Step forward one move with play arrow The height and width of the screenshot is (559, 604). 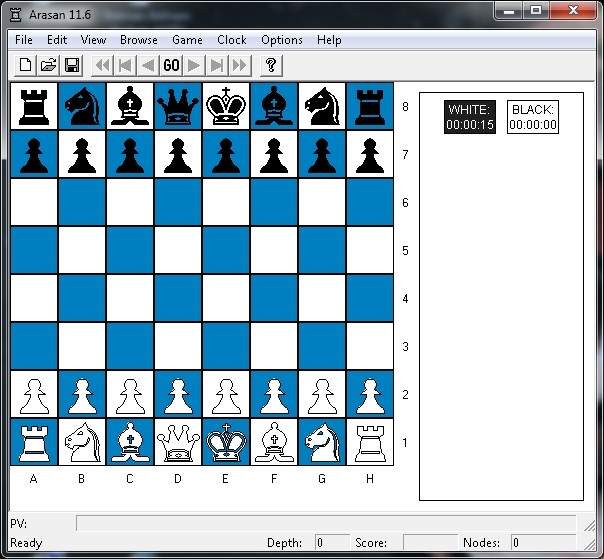point(194,65)
